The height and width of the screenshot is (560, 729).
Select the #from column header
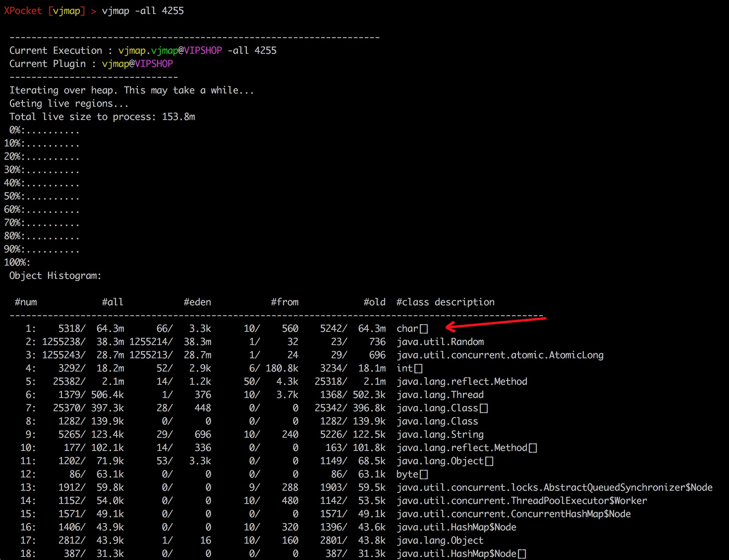285,302
